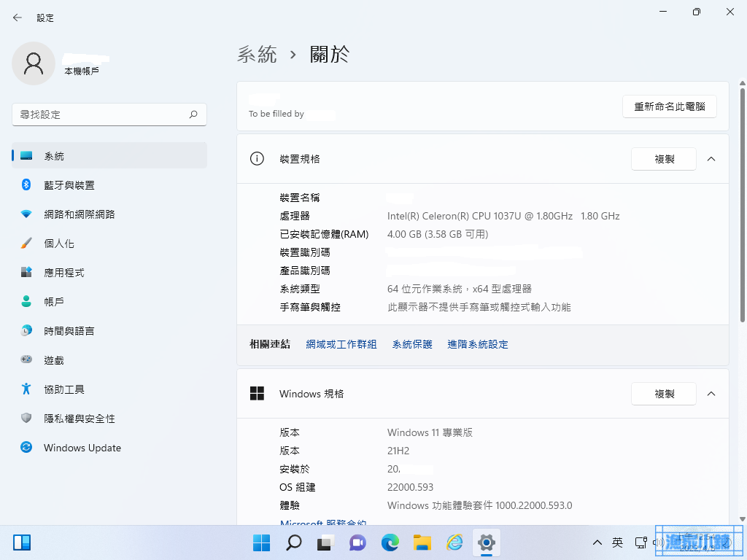This screenshot has width=747, height=560.
Task: Click the green accounts person icon
Action: coord(26,301)
